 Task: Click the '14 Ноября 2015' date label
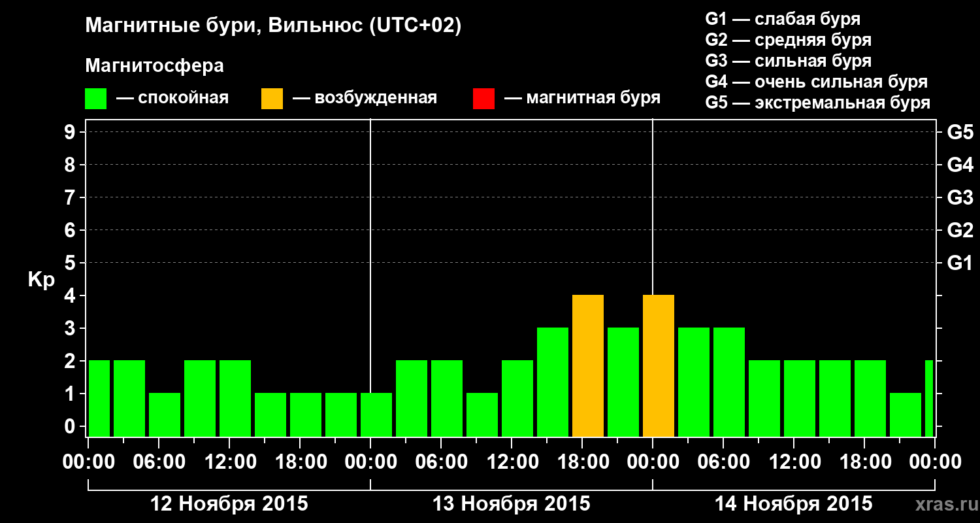click(794, 504)
